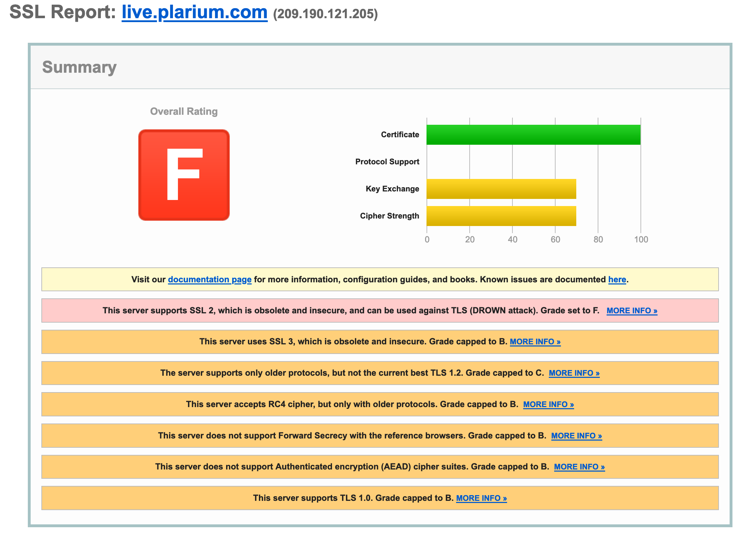Click the Forward Secrecy warning sentence
Viewport: 756px width, 534px height.
[x=352, y=436]
